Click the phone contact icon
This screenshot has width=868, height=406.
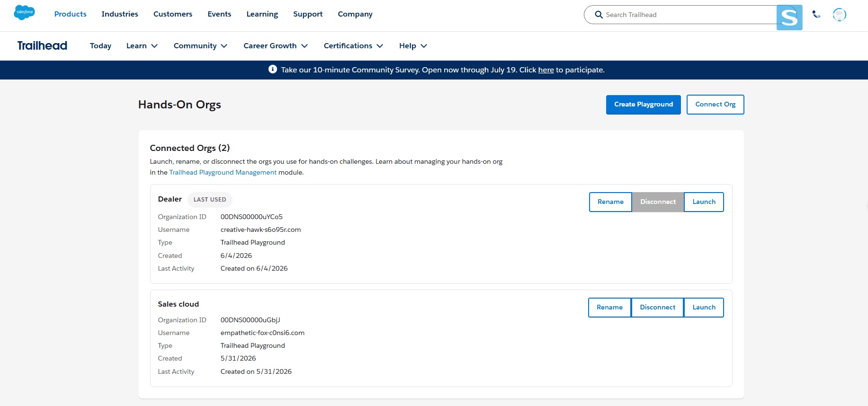816,15
